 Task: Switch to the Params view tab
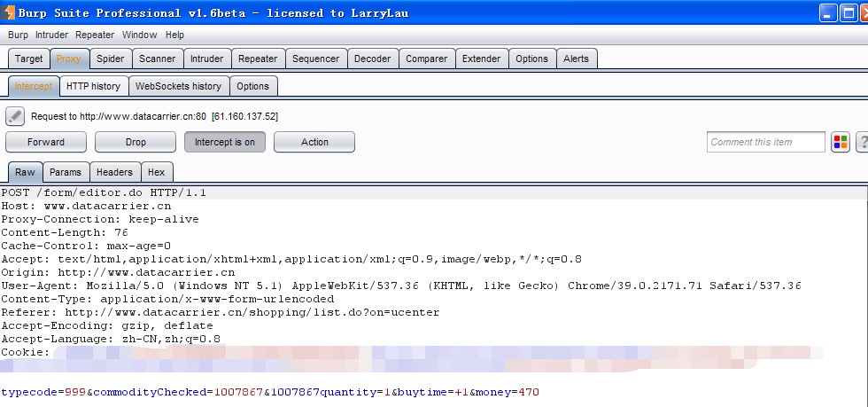coord(66,172)
